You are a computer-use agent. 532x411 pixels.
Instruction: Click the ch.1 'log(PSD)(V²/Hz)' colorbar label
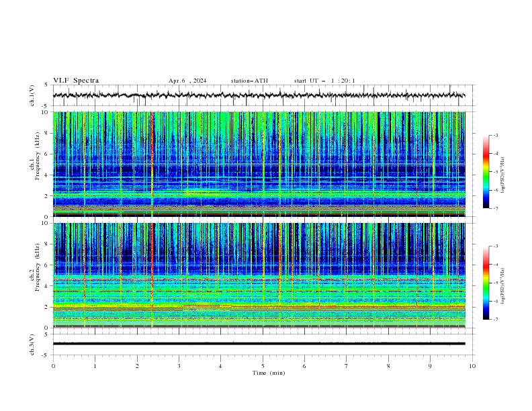tap(503, 175)
